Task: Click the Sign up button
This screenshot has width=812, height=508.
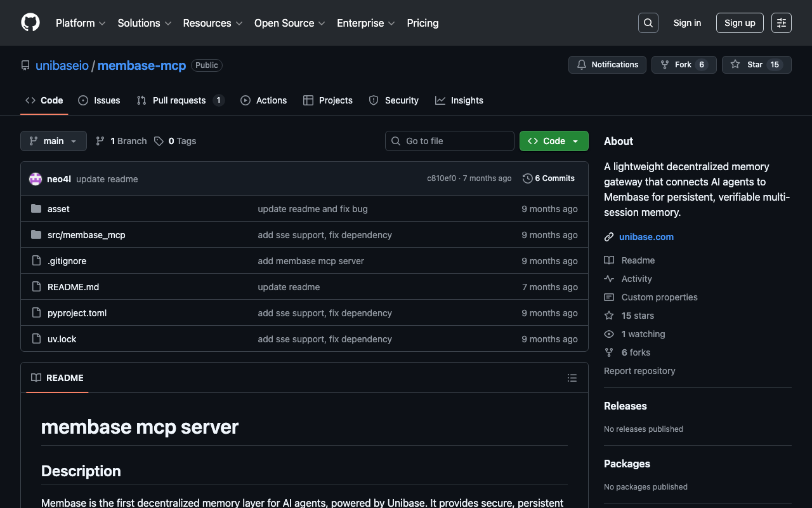Action: (740, 23)
